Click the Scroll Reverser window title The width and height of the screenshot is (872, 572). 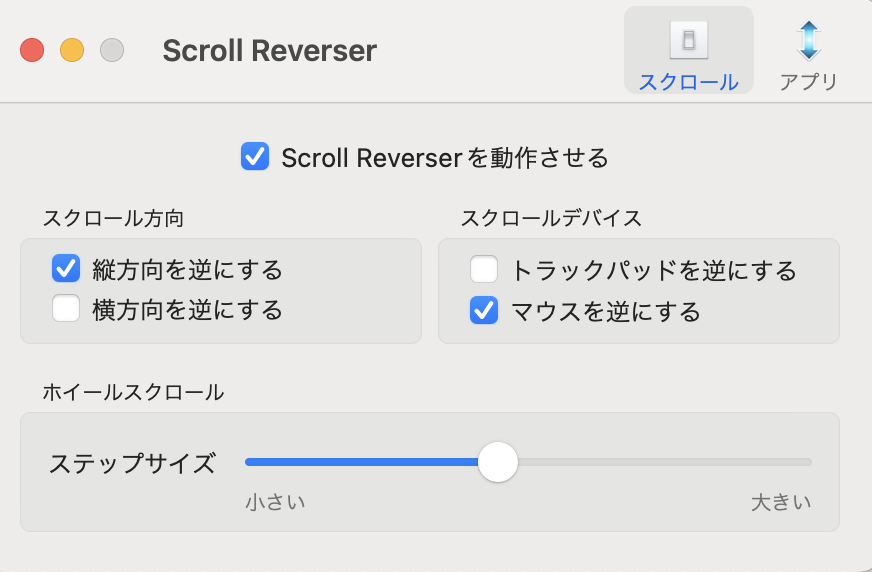(269, 50)
